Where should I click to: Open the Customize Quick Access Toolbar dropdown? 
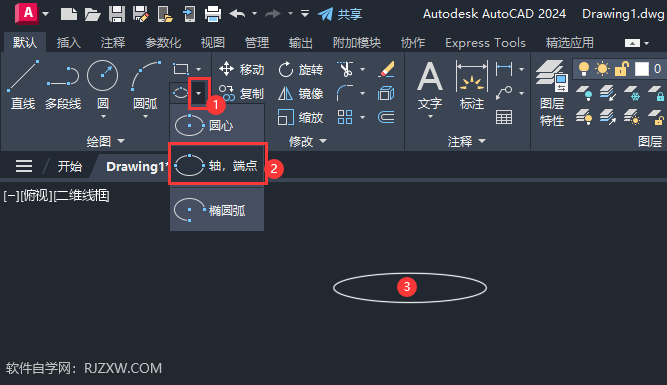(305, 14)
